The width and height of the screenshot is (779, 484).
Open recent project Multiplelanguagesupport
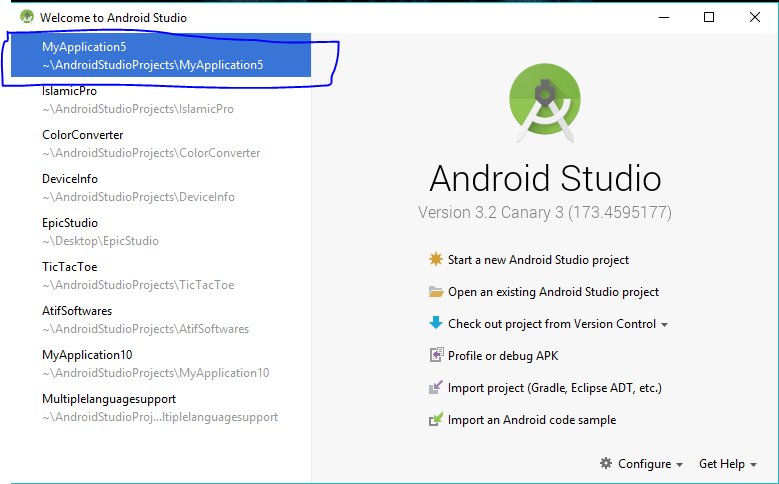coord(161,407)
